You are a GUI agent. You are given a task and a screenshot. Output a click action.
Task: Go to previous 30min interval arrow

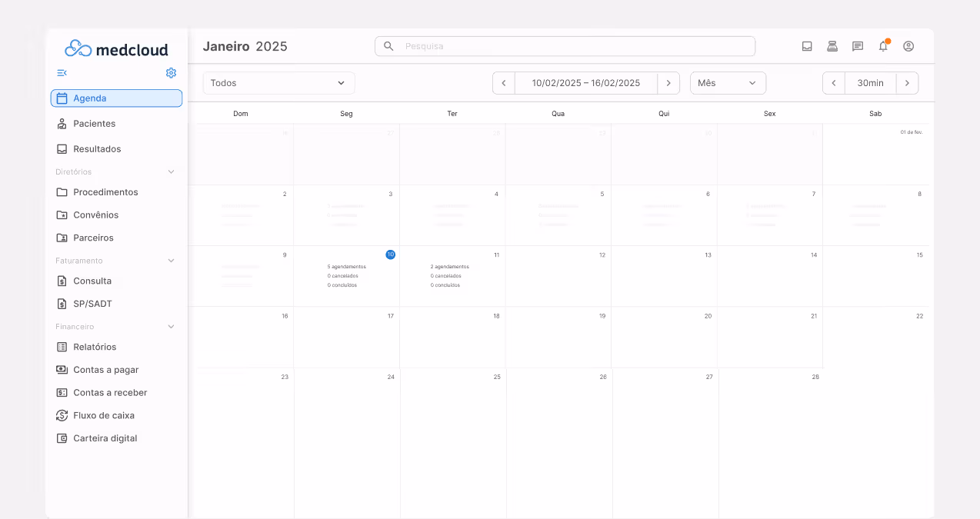tap(833, 82)
